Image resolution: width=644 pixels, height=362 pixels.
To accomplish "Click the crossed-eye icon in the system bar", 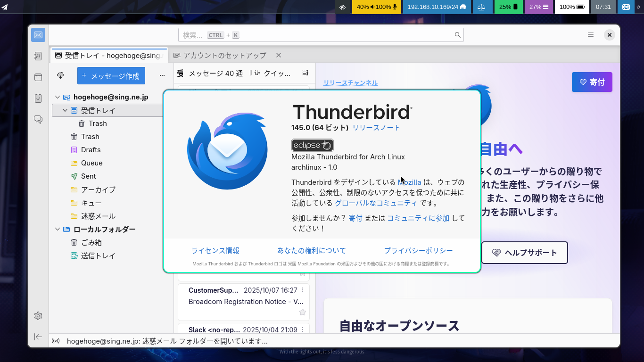I will (343, 7).
